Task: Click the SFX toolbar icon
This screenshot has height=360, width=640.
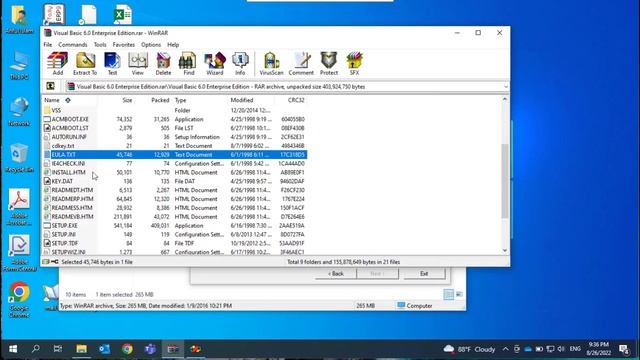Action: pyautogui.click(x=354, y=64)
